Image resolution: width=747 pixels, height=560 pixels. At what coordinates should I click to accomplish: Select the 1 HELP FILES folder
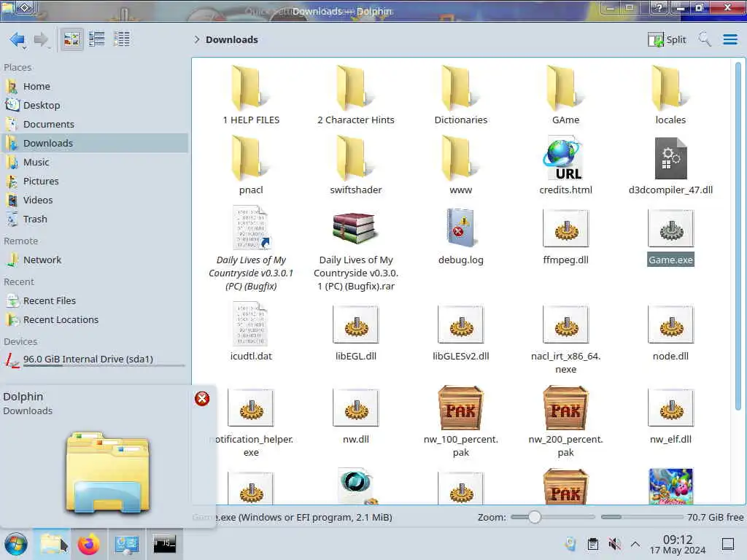[x=251, y=96]
